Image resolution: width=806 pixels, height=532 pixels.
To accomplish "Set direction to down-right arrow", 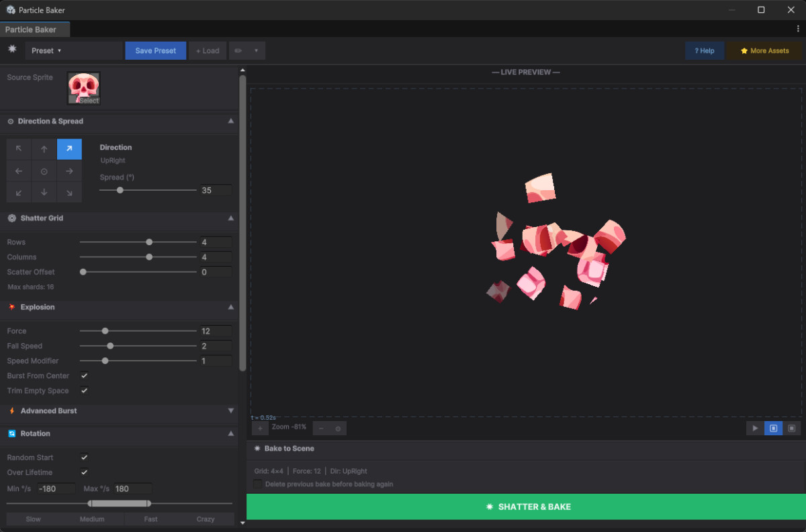I will coord(69,193).
